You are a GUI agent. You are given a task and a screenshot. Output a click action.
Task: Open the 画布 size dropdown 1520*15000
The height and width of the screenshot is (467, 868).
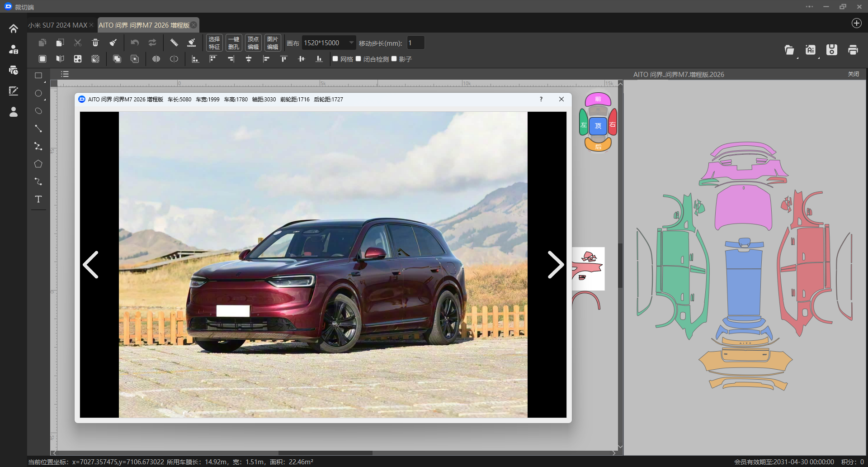[x=329, y=43]
